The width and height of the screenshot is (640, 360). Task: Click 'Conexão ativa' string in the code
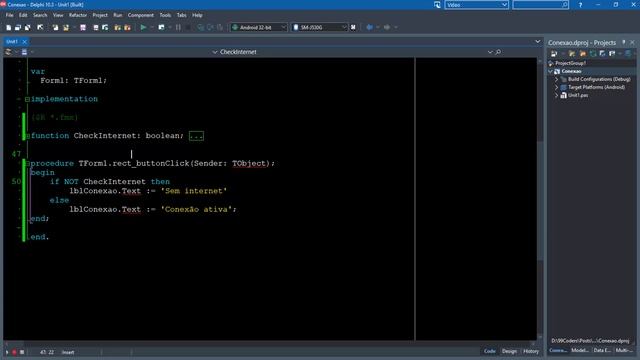pyautogui.click(x=196, y=209)
